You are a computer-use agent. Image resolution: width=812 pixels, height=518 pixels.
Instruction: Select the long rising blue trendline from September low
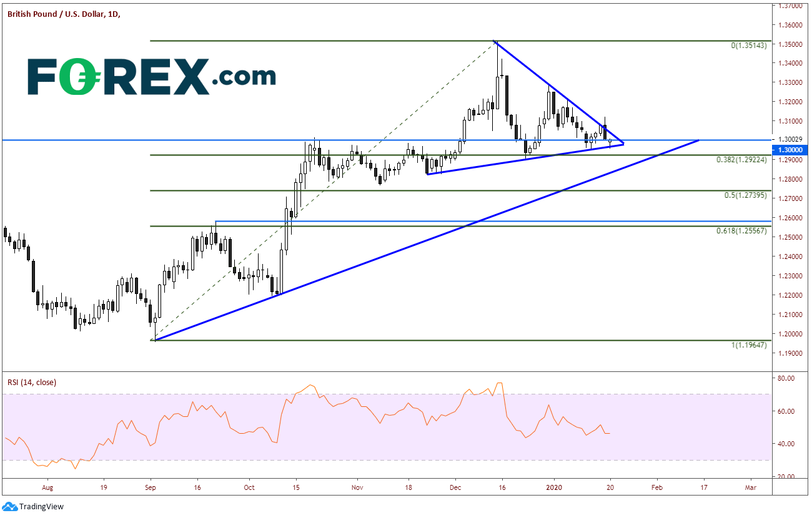426,240
